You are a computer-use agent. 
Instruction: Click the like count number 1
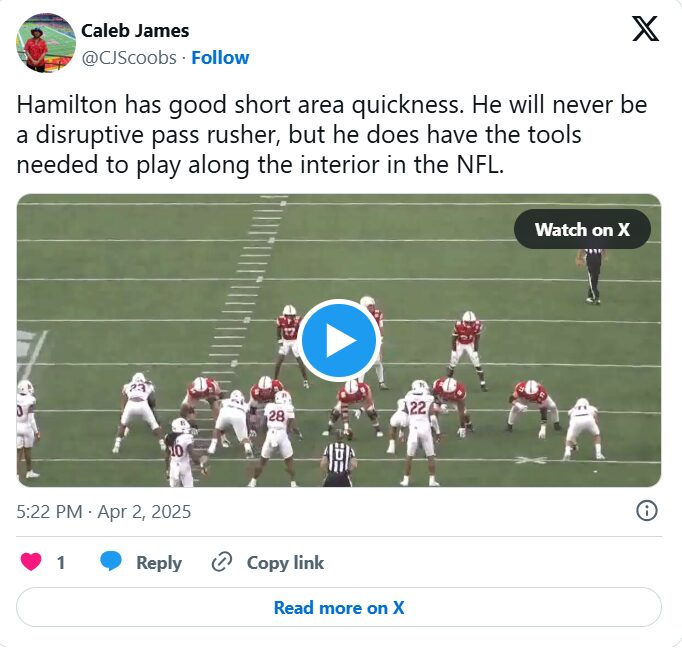(x=61, y=562)
